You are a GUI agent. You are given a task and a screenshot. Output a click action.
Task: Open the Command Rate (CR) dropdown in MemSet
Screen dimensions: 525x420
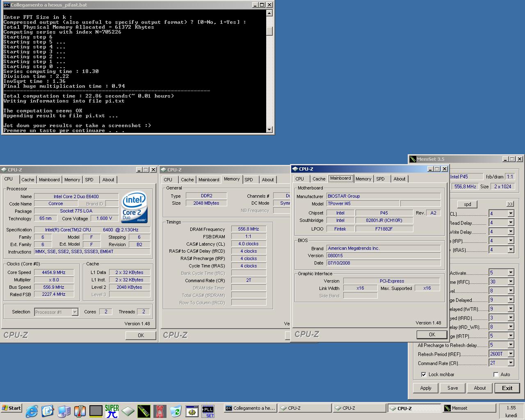tap(511, 363)
